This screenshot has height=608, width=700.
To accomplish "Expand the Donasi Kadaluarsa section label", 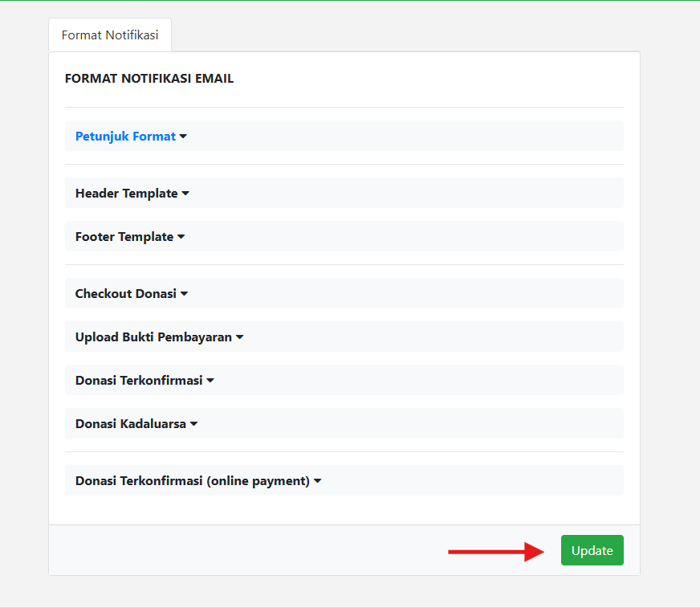I will click(x=130, y=424).
